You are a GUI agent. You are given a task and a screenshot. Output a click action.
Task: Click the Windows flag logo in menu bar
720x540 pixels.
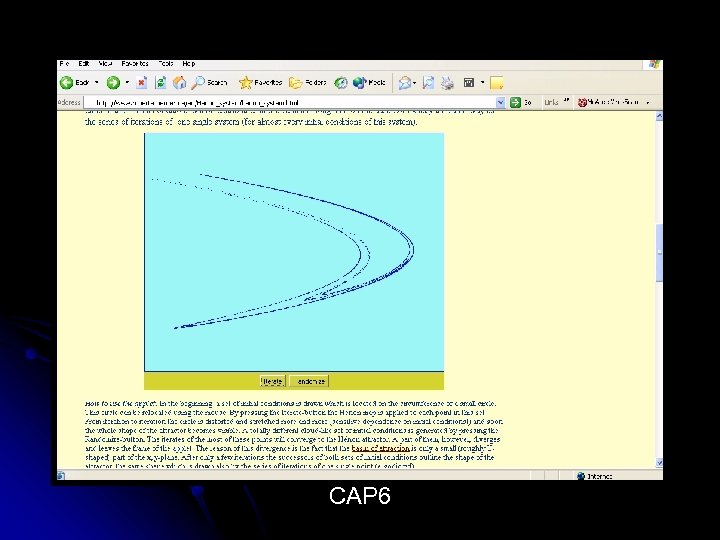click(654, 64)
